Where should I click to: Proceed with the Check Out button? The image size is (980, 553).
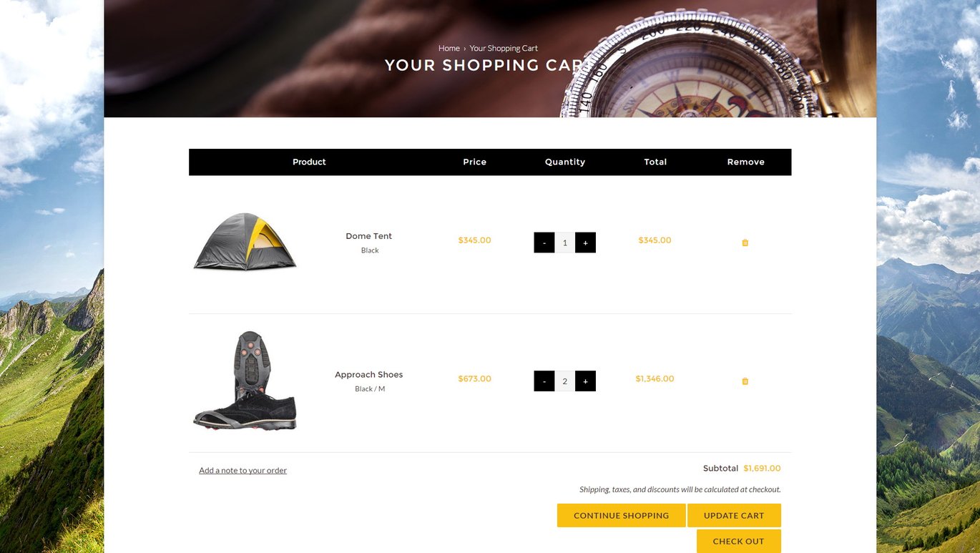click(738, 542)
